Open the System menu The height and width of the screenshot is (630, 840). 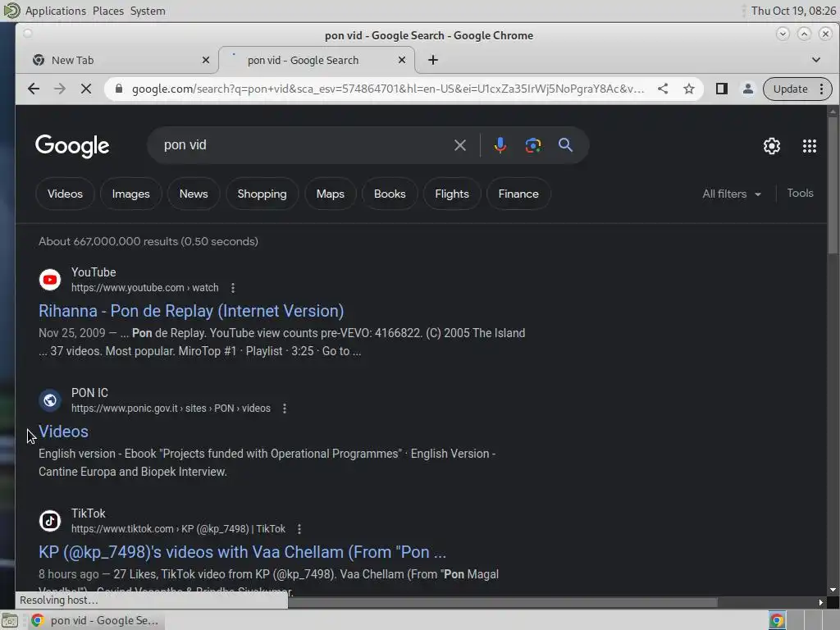[x=148, y=11]
